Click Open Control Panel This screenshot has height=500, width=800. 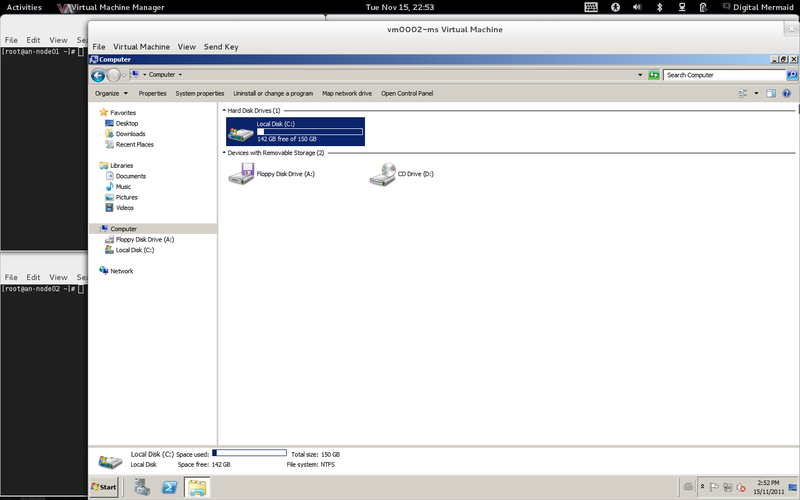407,93
